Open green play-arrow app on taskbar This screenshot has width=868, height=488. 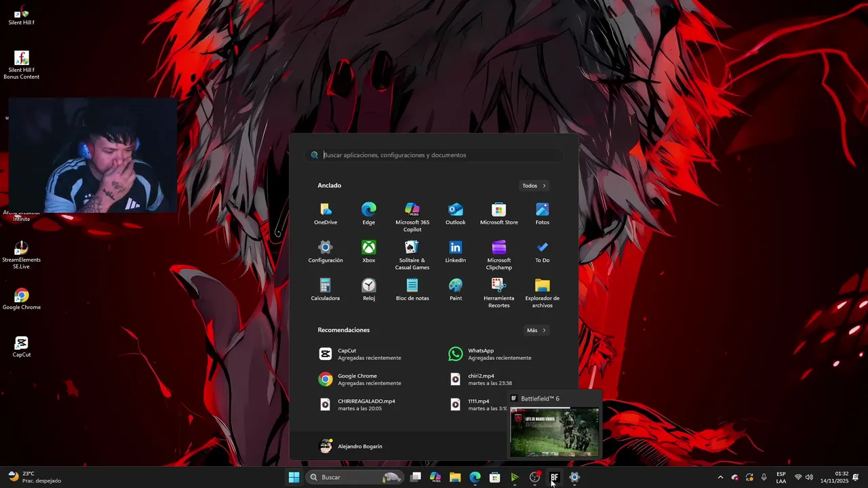(515, 477)
